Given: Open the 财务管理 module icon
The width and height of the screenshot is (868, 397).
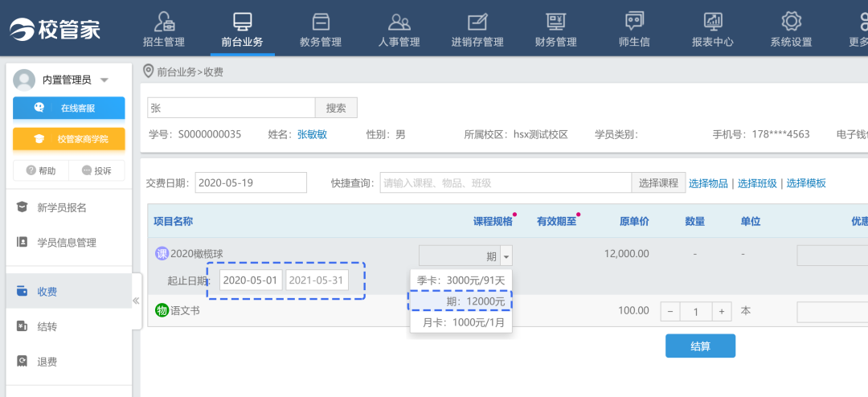Looking at the screenshot, I should [555, 22].
